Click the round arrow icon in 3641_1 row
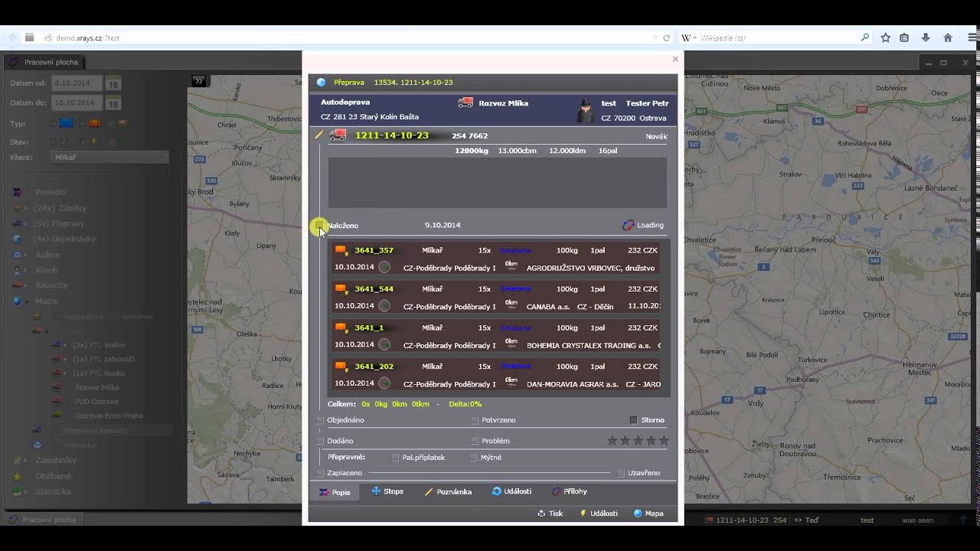Viewport: 980px width, 551px height. [384, 344]
